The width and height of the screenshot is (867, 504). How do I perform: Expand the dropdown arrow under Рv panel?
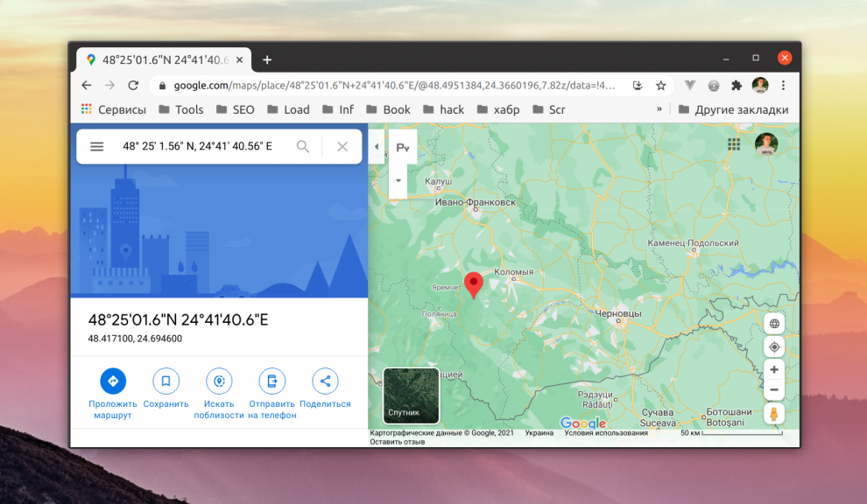398,181
